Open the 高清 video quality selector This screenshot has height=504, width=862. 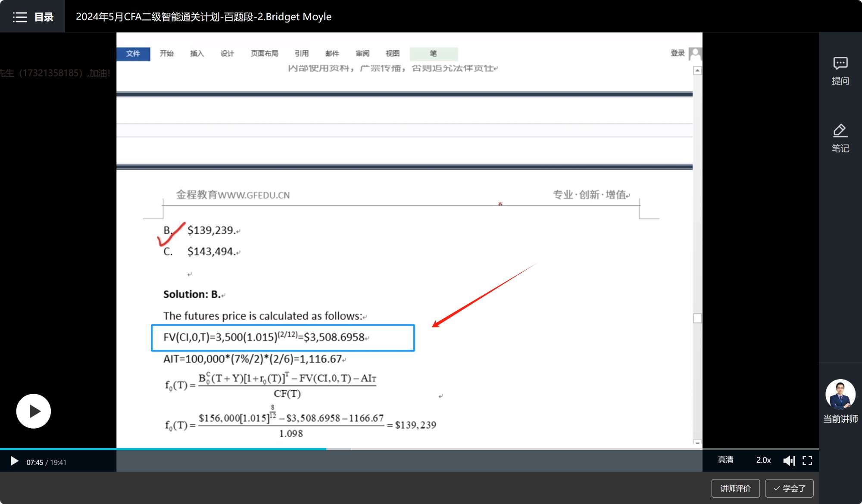pyautogui.click(x=725, y=460)
